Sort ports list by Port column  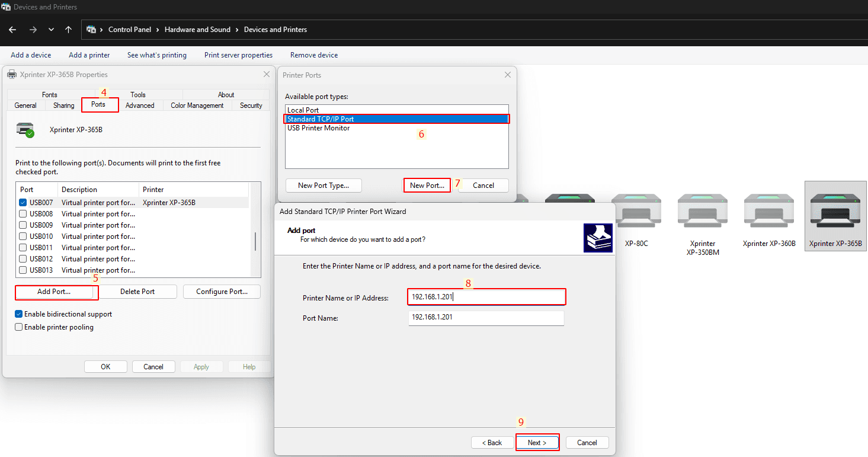coord(37,190)
